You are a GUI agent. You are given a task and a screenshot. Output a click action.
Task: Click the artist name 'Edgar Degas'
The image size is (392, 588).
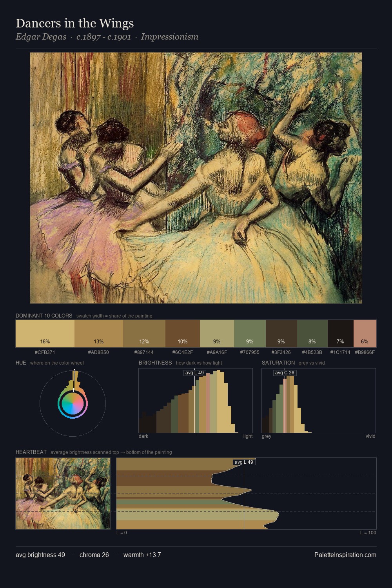coord(41,37)
